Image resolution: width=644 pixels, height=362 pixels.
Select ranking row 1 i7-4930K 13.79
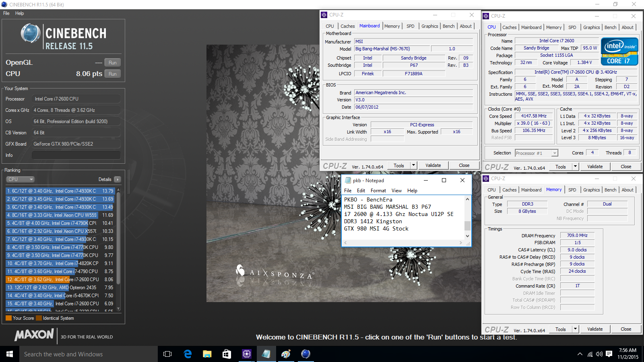pos(60,191)
